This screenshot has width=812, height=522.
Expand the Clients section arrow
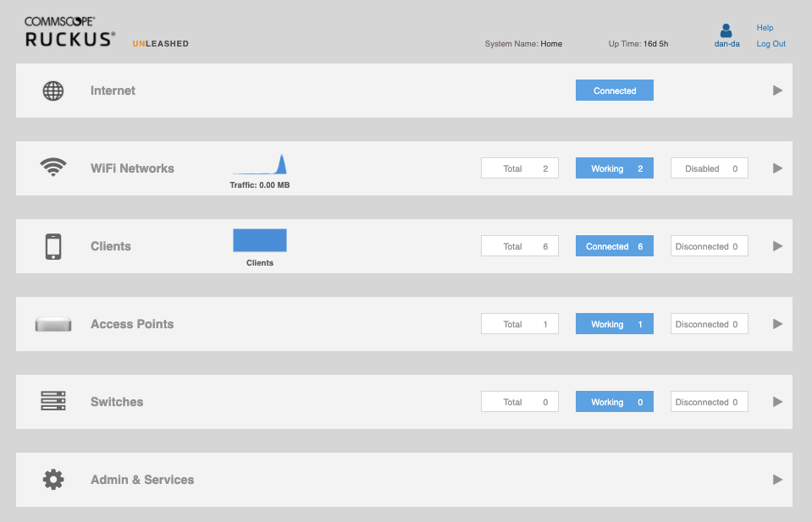pyautogui.click(x=777, y=246)
